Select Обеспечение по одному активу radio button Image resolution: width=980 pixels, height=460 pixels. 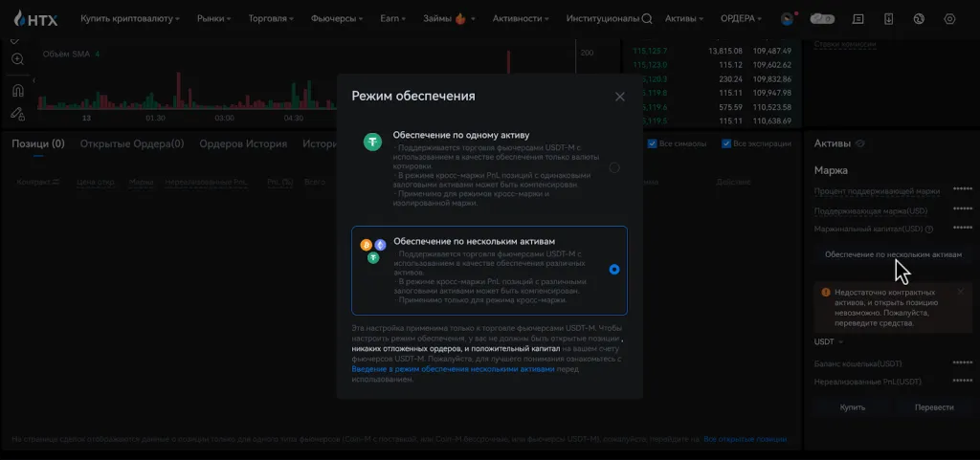(614, 167)
